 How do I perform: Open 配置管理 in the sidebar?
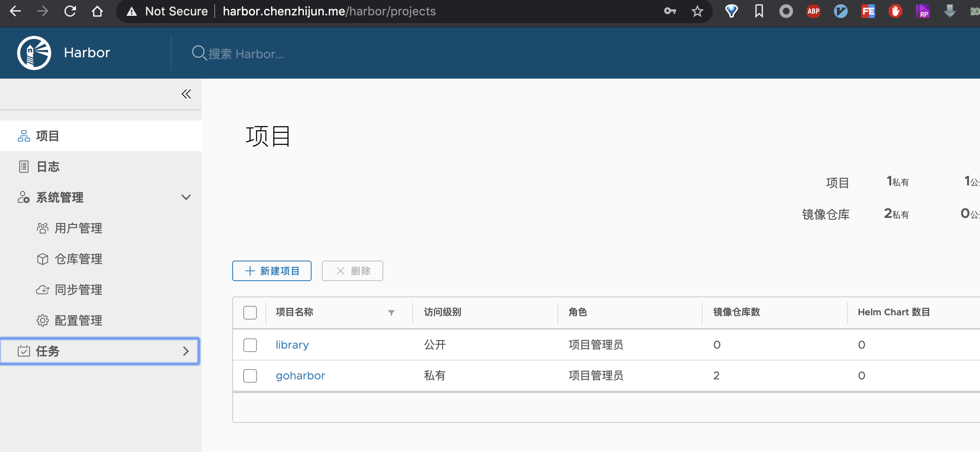click(79, 320)
